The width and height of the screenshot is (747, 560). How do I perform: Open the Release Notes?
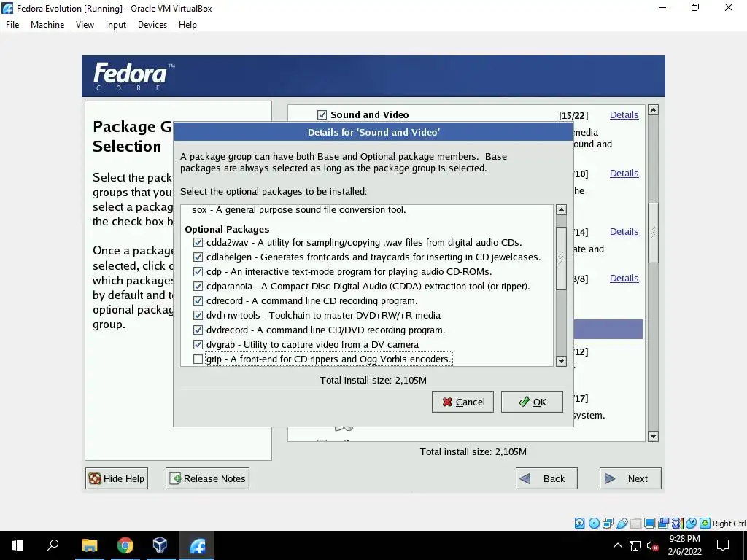(x=207, y=478)
